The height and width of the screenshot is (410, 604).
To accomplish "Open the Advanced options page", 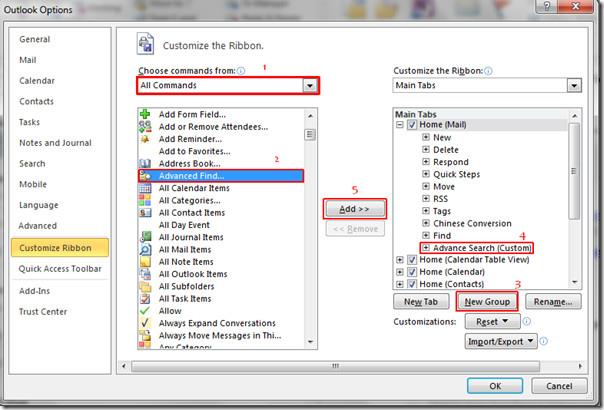I will click(37, 226).
